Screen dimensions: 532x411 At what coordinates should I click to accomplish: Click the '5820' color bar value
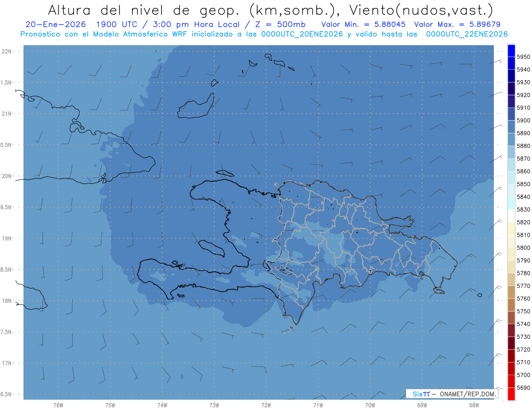coord(524,222)
